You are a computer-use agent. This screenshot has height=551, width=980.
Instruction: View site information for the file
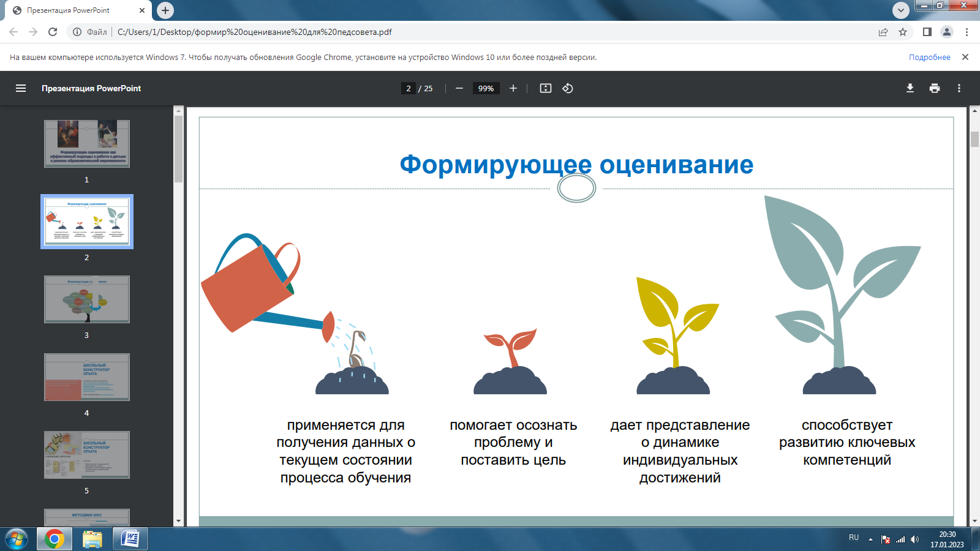point(77,32)
